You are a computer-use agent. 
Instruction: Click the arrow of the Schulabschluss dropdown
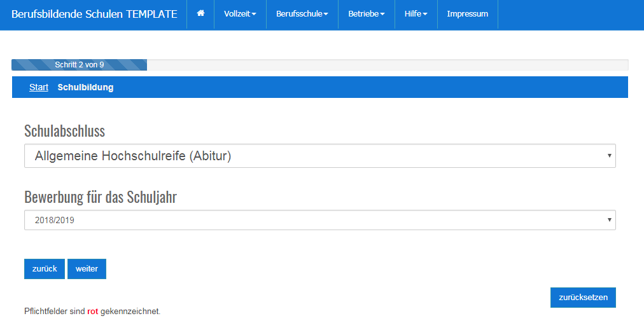609,156
